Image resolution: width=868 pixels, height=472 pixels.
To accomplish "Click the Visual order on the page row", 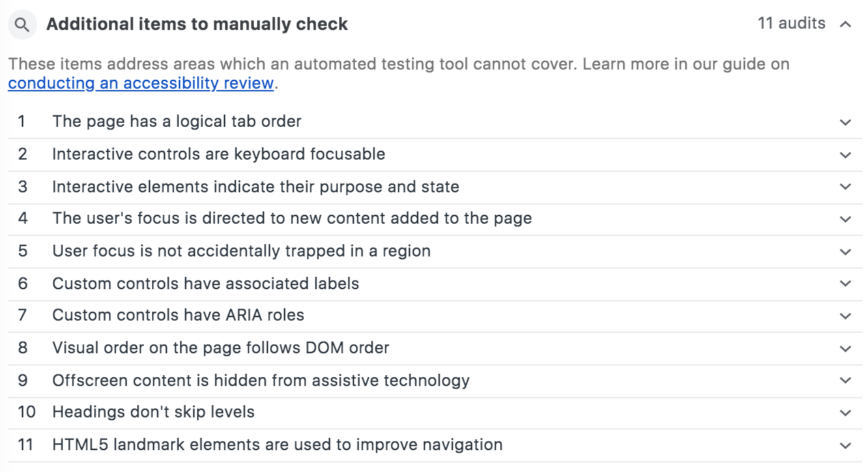I will click(x=220, y=348).
